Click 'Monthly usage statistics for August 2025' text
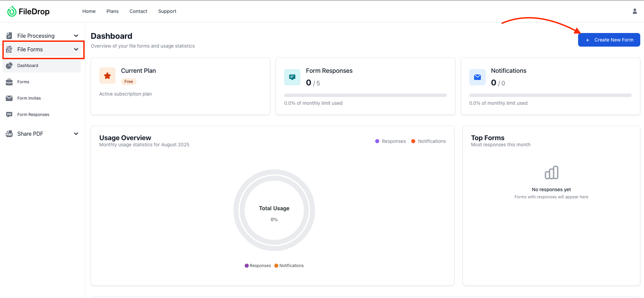This screenshot has height=298, width=644. coord(144,145)
